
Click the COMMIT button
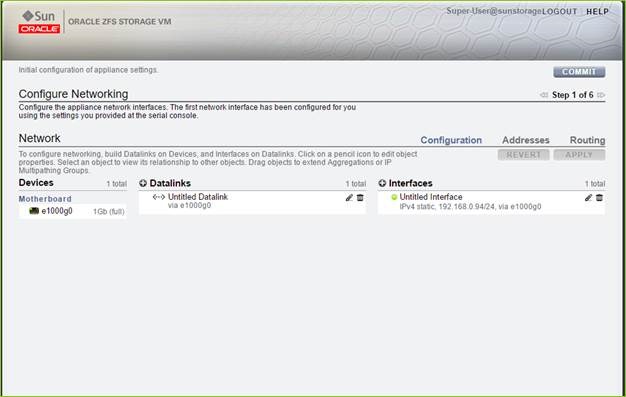click(579, 72)
